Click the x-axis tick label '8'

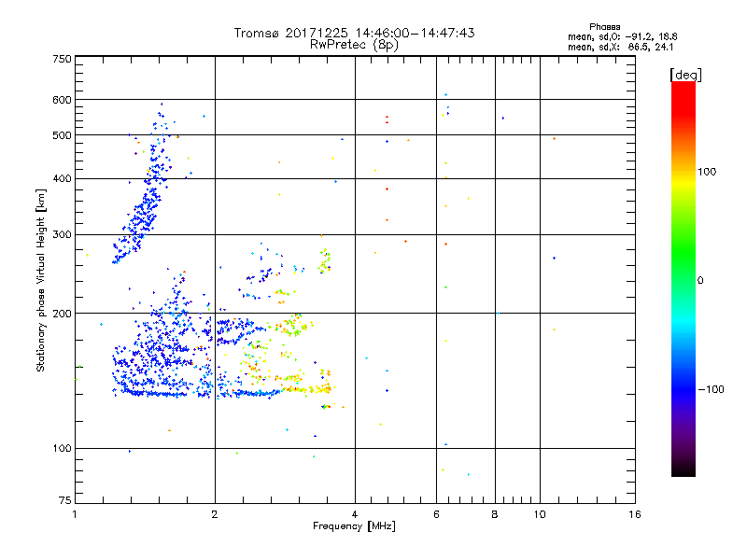pyautogui.click(x=495, y=514)
